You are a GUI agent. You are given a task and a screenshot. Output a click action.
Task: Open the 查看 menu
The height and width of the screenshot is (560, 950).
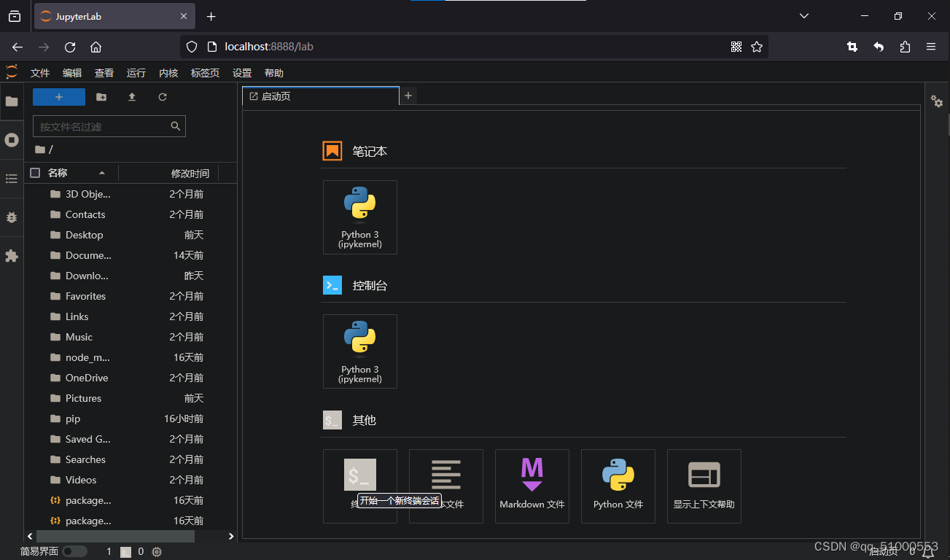104,73
